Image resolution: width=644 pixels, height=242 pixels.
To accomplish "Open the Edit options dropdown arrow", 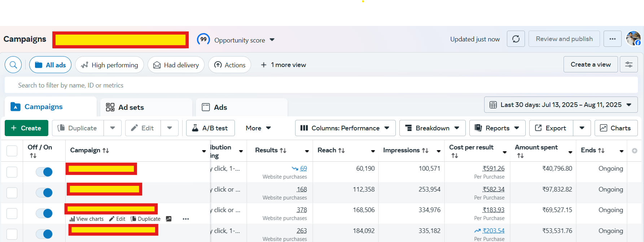I will tap(170, 128).
